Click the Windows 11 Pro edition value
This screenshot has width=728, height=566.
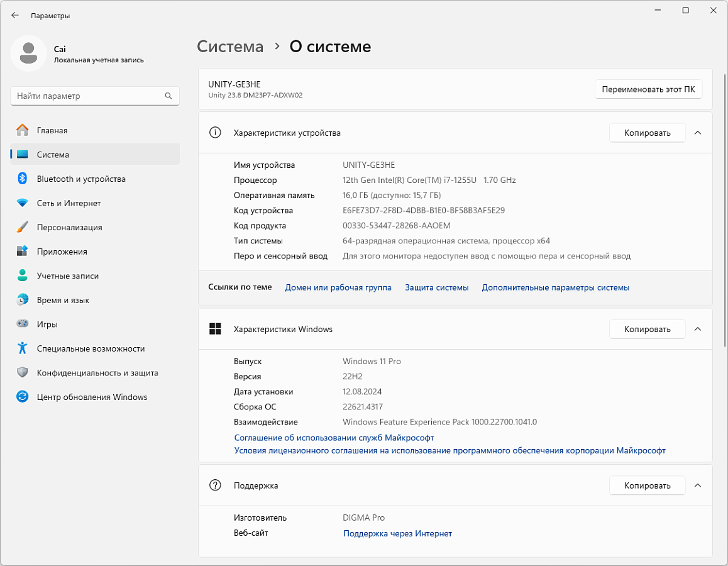372,361
